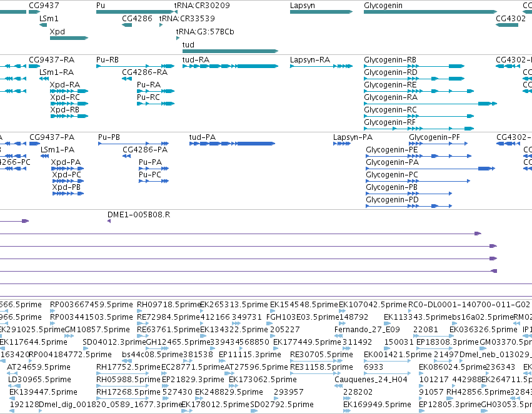This screenshot has width=532, height=414.
Task: Open the Glycogenin gene label in the top track
Action: click(x=383, y=6)
